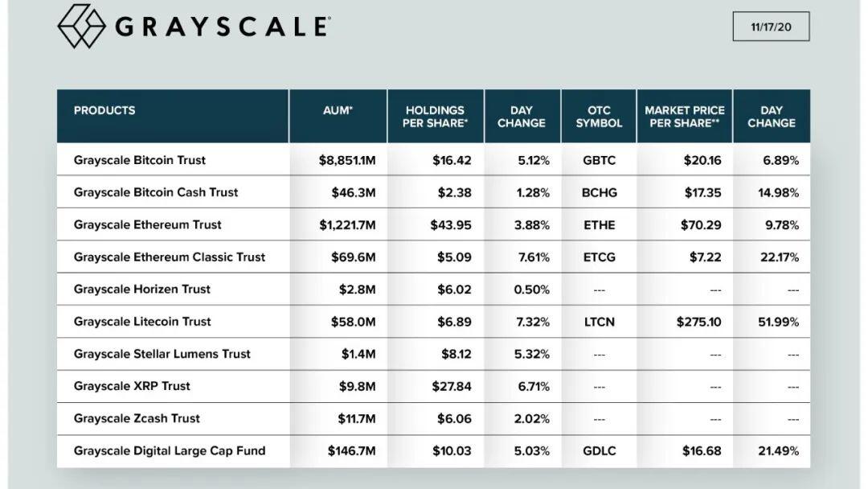The image size is (868, 489).
Task: Select the 11/17/20 date box
Action: point(771,27)
